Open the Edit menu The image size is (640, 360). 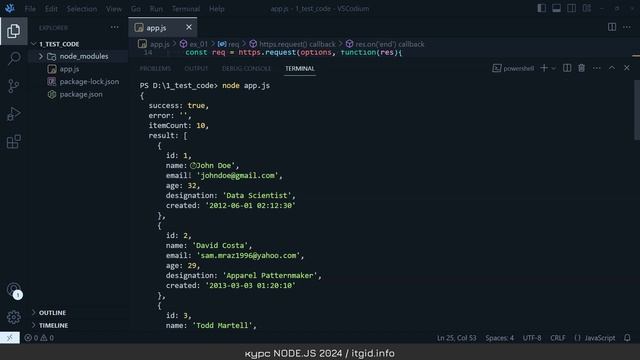(x=51, y=9)
